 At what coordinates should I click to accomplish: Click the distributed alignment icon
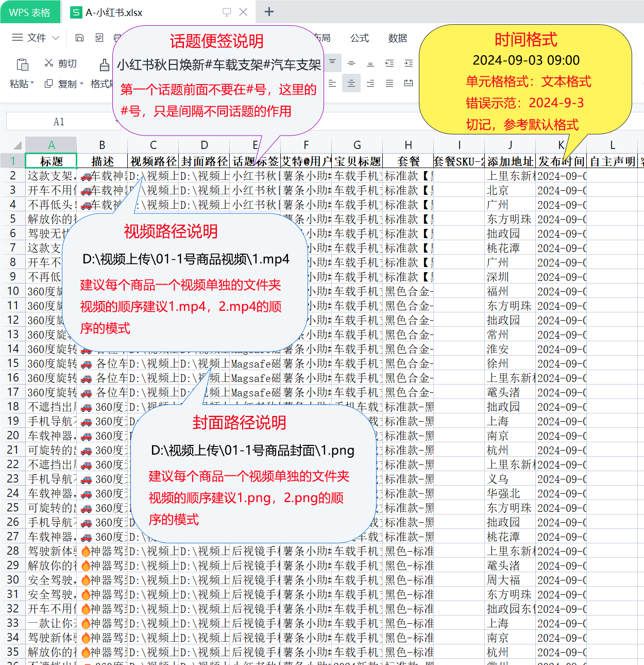(x=409, y=83)
